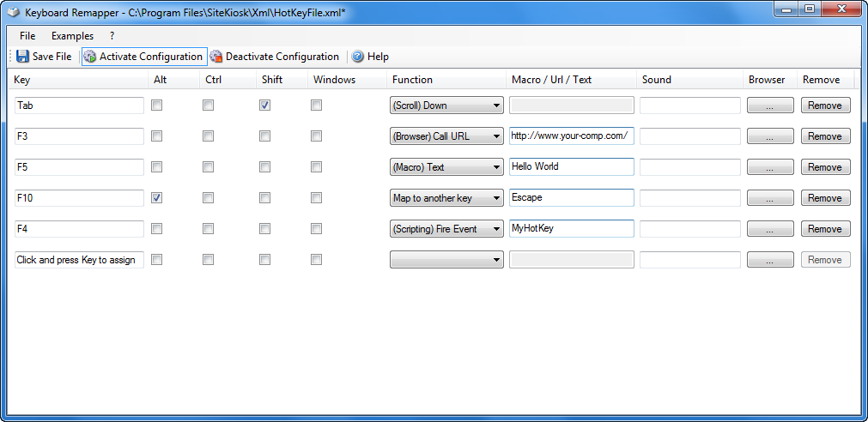
Task: Click the Save File disk icon
Action: (x=23, y=57)
